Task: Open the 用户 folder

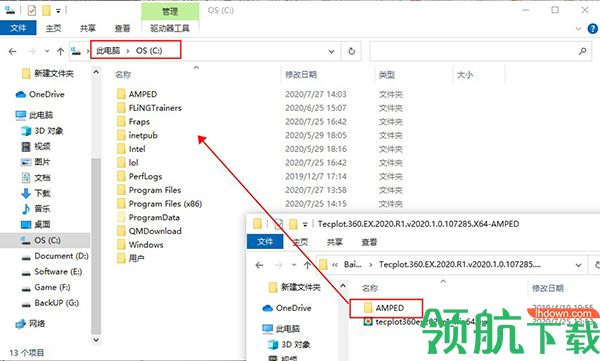Action: coord(130,258)
